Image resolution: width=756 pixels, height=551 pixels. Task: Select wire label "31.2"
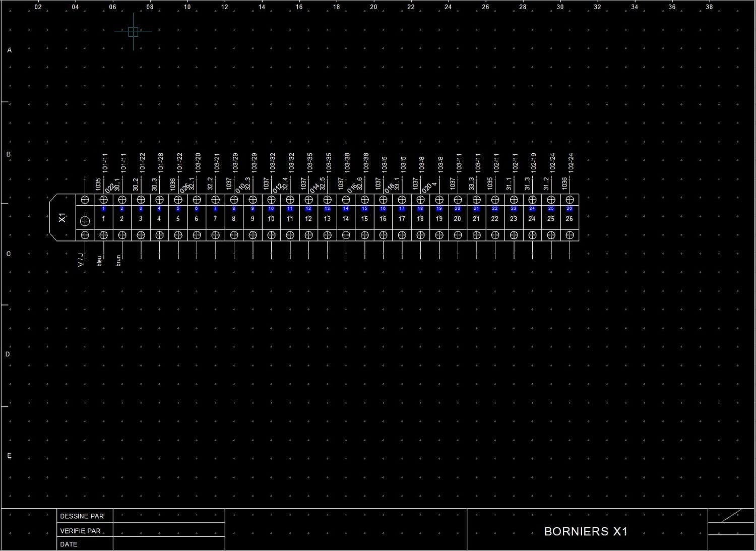pos(546,184)
